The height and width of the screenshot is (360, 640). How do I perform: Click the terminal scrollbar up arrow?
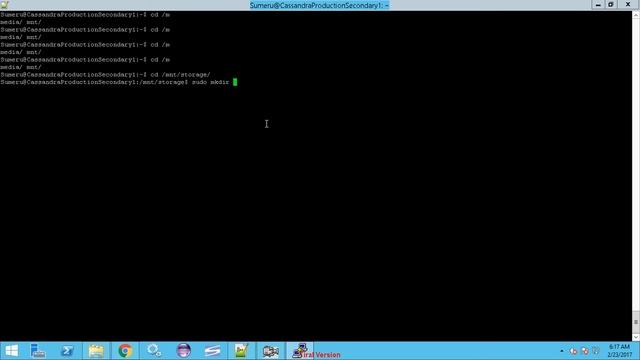(x=636, y=14)
